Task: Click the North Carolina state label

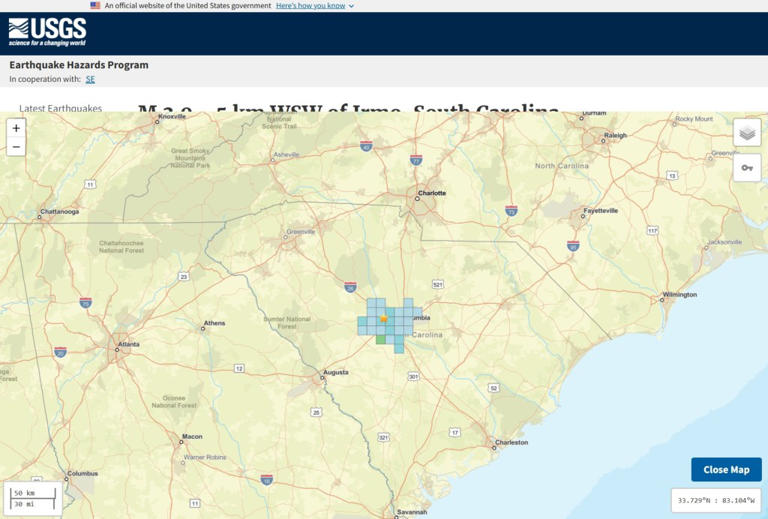Action: [x=562, y=166]
